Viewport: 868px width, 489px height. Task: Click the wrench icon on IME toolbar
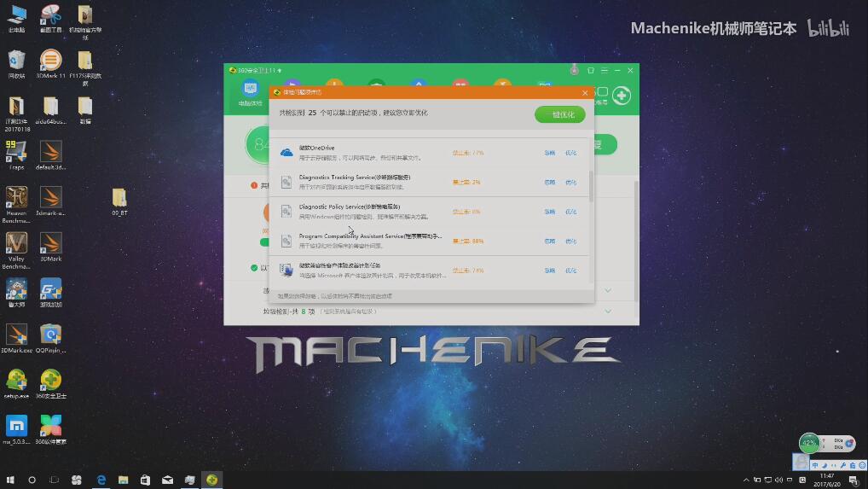pos(843,465)
